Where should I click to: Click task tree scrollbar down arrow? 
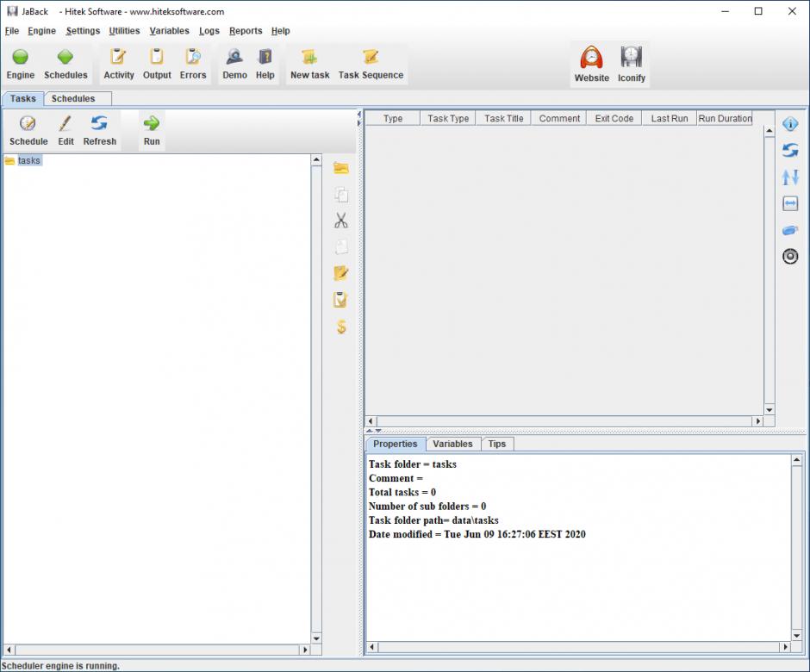coord(316,638)
